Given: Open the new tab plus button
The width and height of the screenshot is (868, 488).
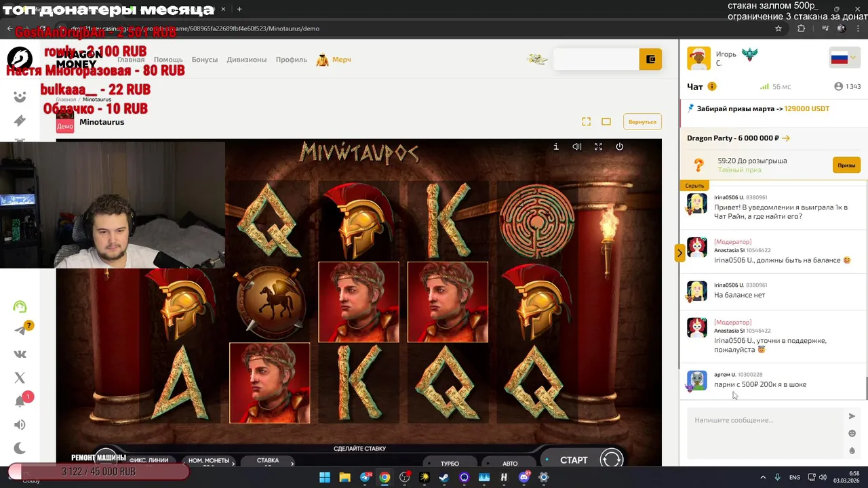Looking at the screenshot, I should (239, 9).
